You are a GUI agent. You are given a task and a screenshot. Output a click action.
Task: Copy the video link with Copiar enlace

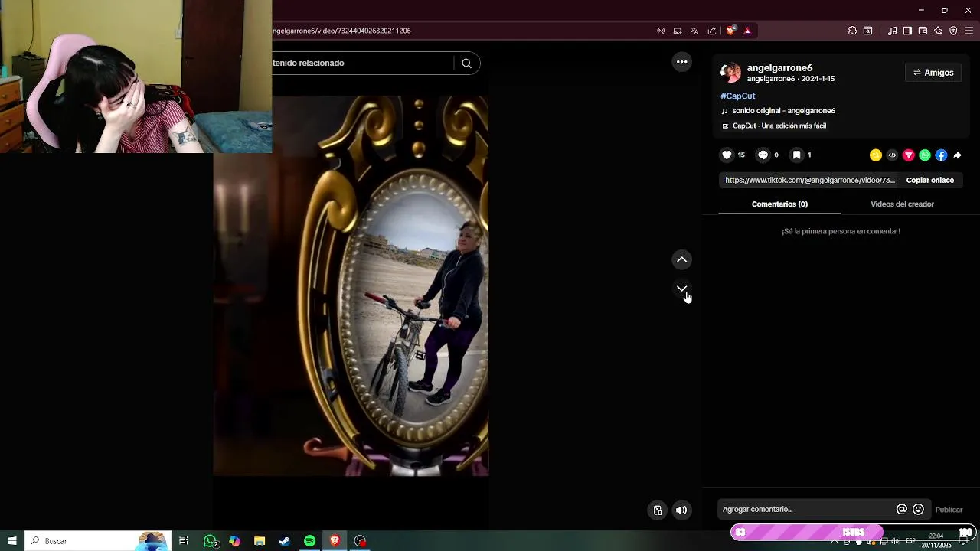930,181
